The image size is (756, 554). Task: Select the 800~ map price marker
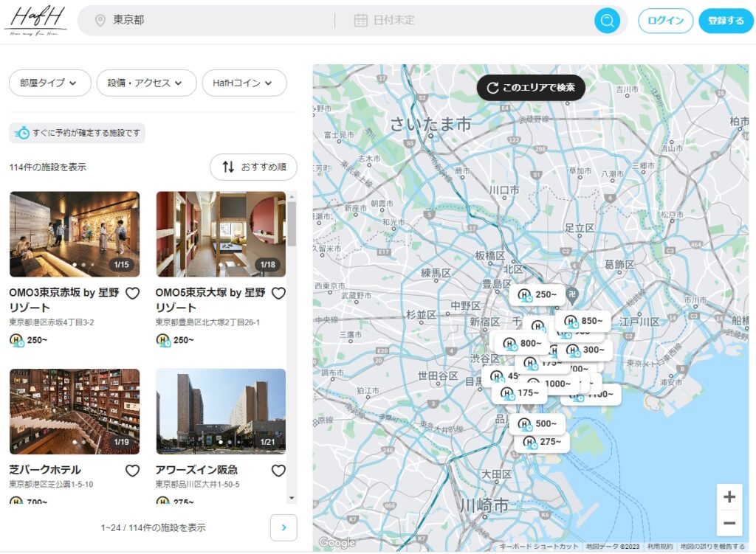tap(523, 344)
